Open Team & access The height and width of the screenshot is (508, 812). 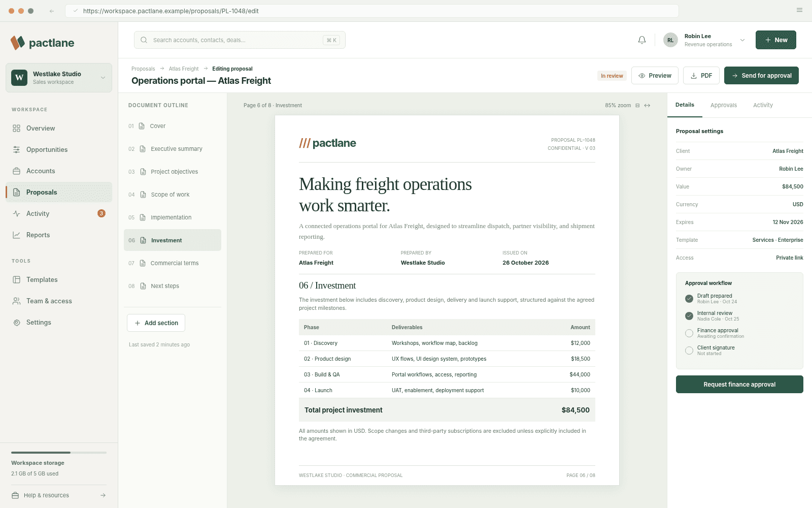point(59,301)
